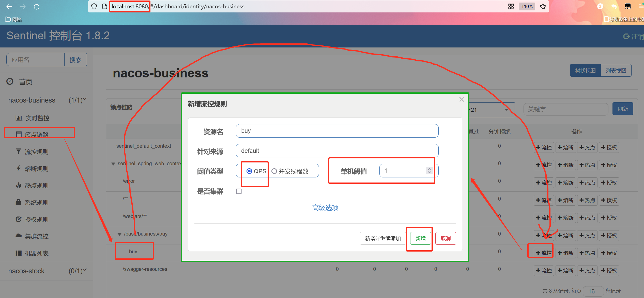Screen dimensions: 644x298
Task: Bookmark page with the star icon
Action: pyautogui.click(x=543, y=6)
